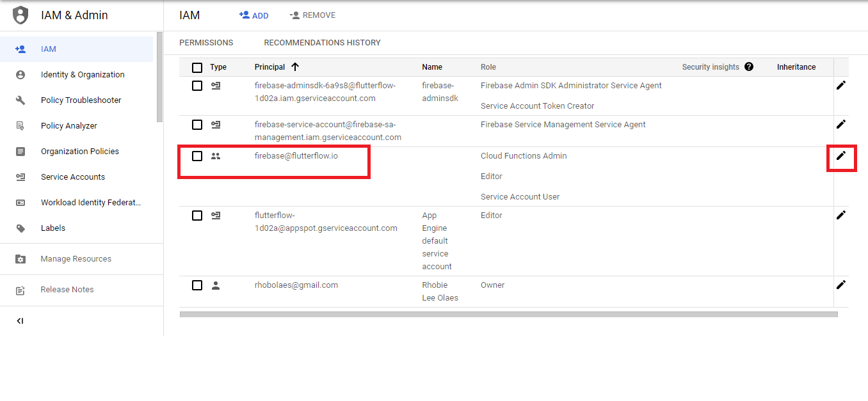Sort by Principal column arrow
This screenshot has width=868, height=401.
tap(295, 67)
